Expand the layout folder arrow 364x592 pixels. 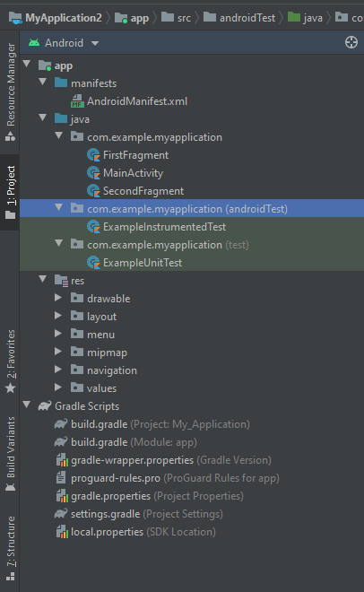(58, 315)
